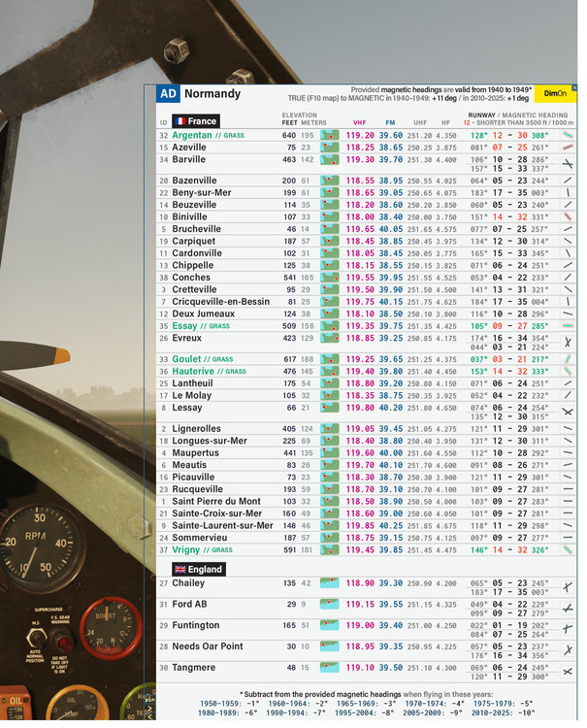Flip the supercharger M.S. toggle switch
Screen dimensions: 587x728
point(37,638)
